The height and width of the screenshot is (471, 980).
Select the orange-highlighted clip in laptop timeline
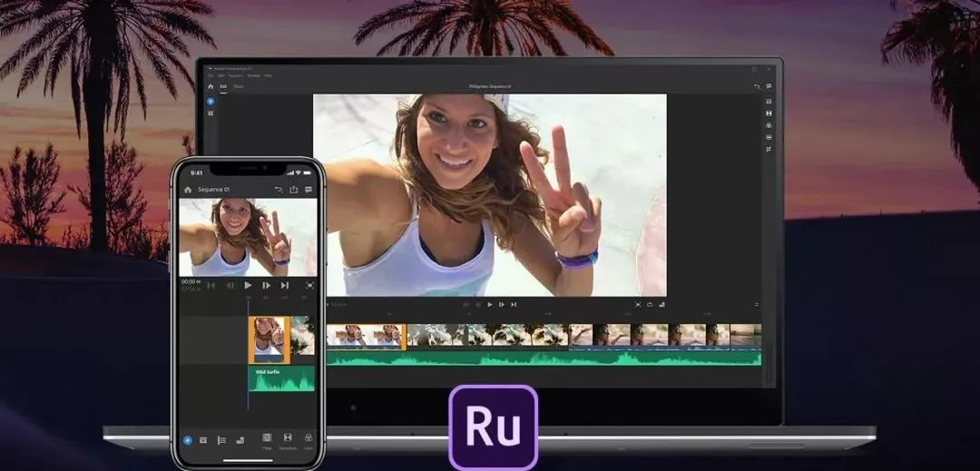click(367, 336)
